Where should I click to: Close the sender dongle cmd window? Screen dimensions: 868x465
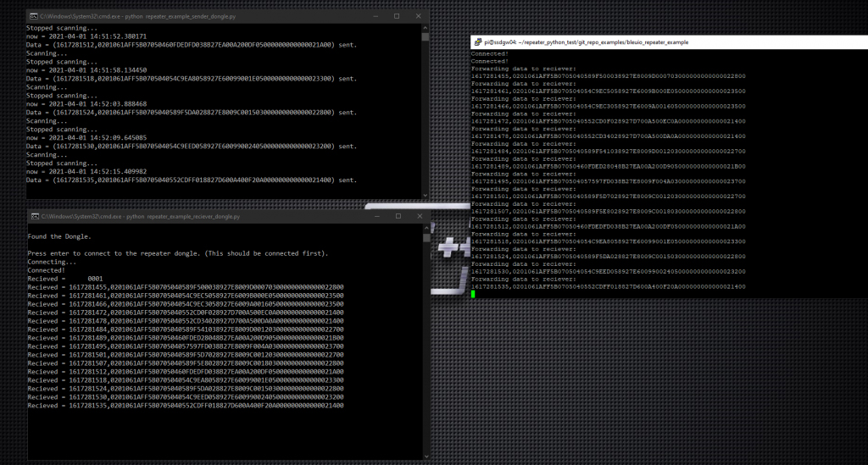(419, 16)
